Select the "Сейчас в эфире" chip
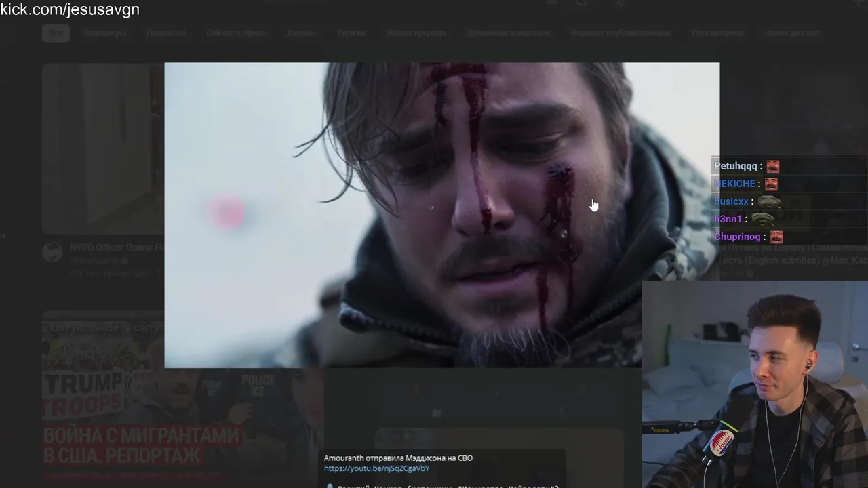868x488 pixels. click(236, 33)
